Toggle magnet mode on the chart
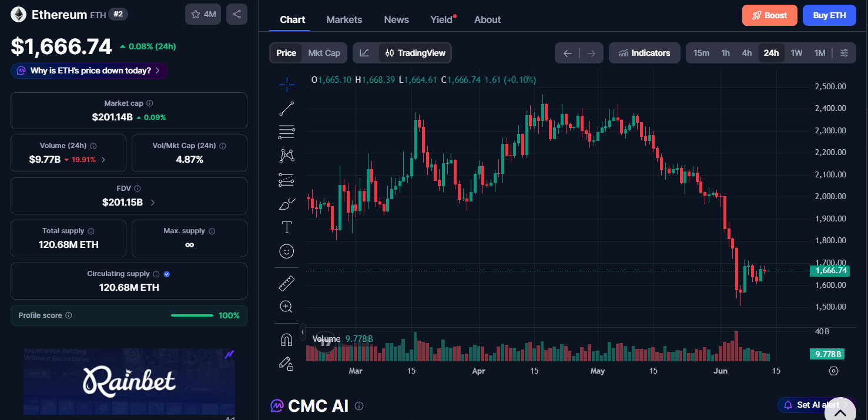Image resolution: width=868 pixels, height=420 pixels. coord(287,340)
